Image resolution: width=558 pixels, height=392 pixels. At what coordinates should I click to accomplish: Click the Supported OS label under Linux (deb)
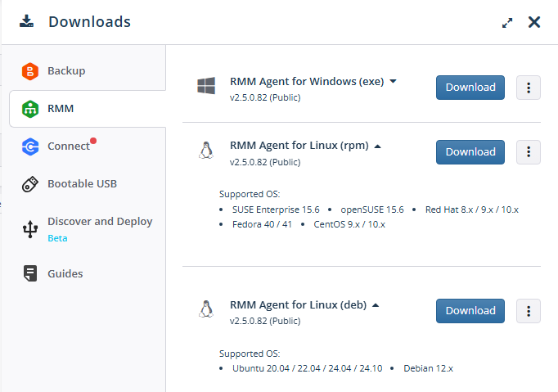250,354
